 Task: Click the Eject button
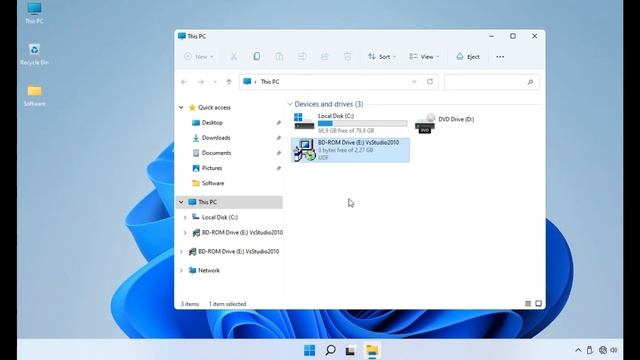tap(468, 57)
